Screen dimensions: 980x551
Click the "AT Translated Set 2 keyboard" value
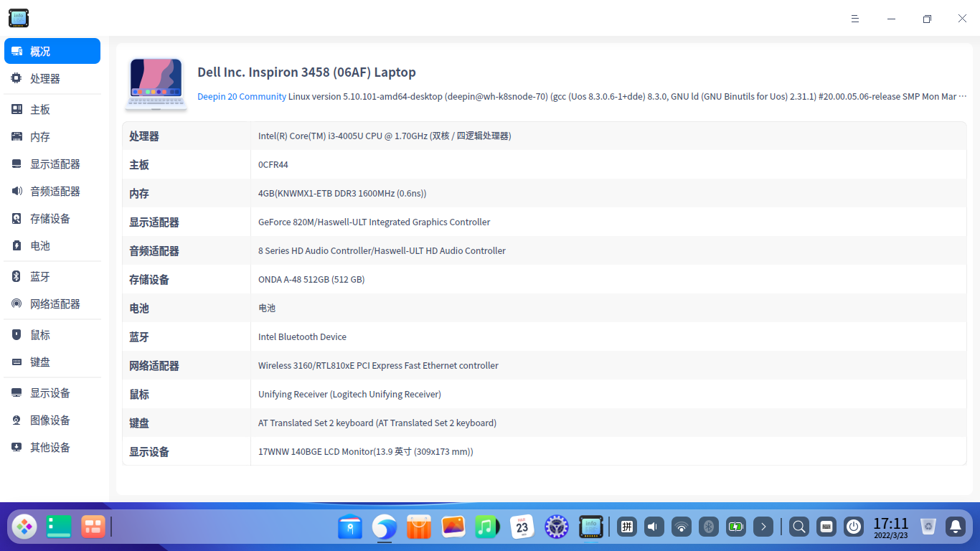pyautogui.click(x=377, y=423)
